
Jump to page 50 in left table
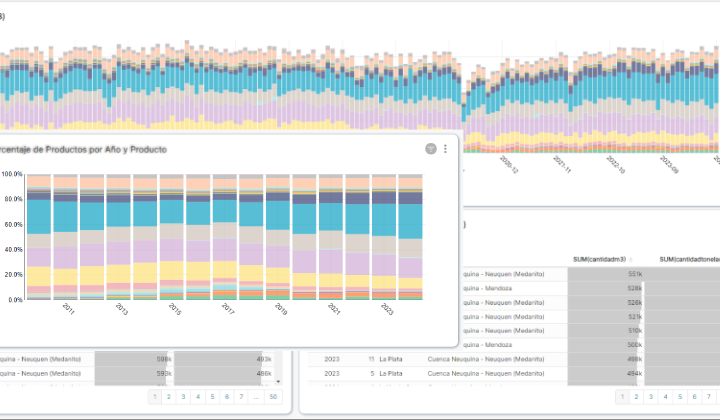point(273,397)
